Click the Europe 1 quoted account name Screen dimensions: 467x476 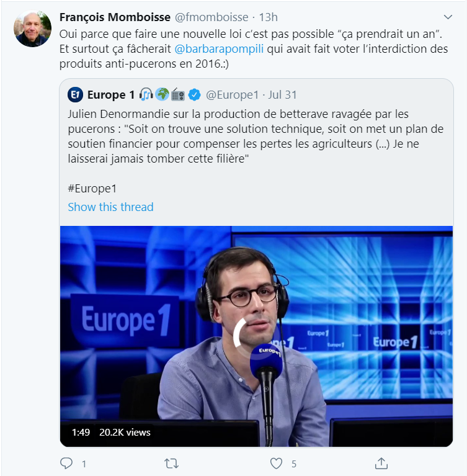pyautogui.click(x=111, y=95)
